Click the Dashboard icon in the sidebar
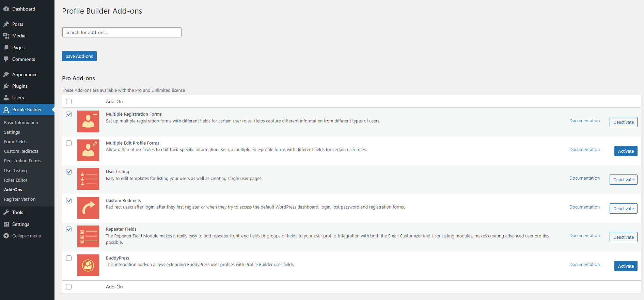The height and width of the screenshot is (300, 644). tap(6, 9)
